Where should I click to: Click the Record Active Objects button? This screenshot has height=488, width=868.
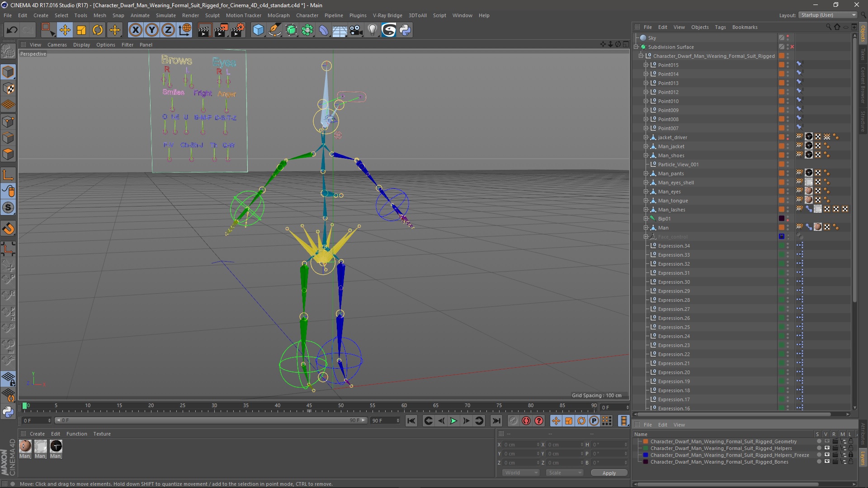[x=513, y=421]
